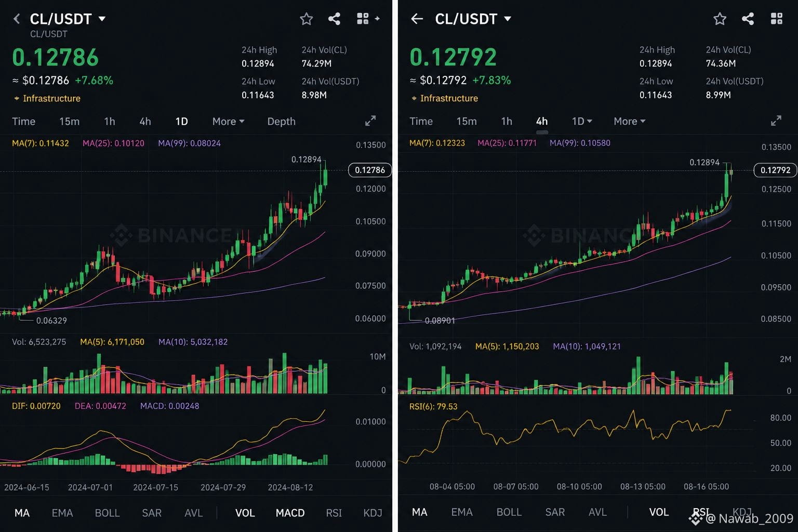Share chart from right panel
The width and height of the screenshot is (798, 532).
pos(748,19)
